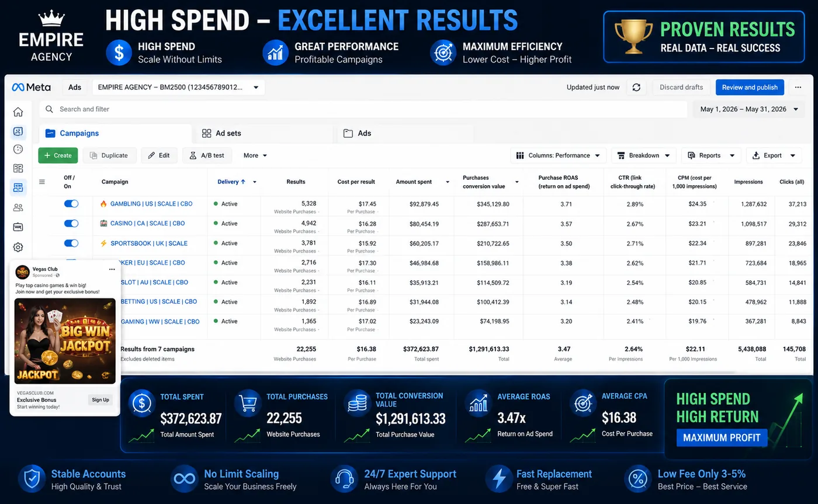The image size is (818, 504).
Task: Click the 5,328 results cell
Action: pyautogui.click(x=309, y=203)
